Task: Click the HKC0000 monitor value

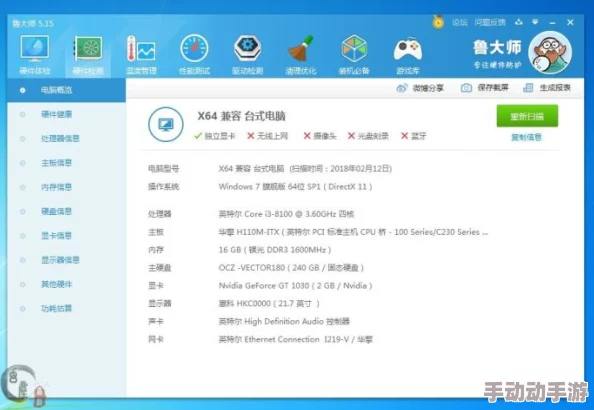Action: tap(269, 304)
